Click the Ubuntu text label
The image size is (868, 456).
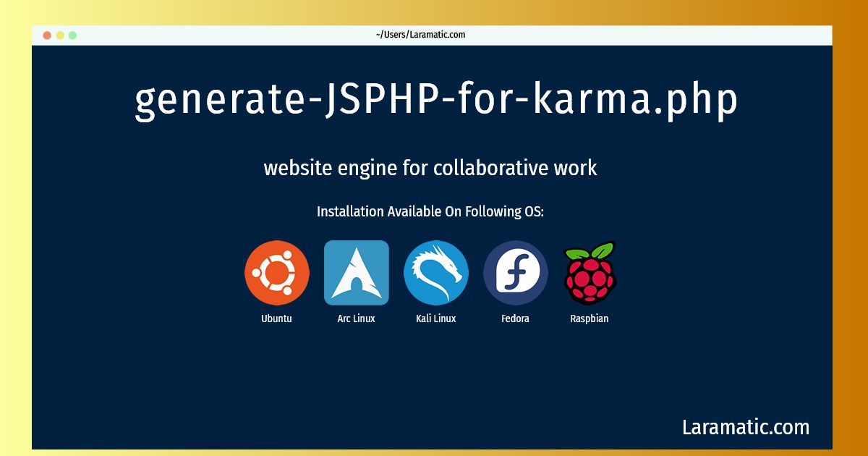click(277, 318)
